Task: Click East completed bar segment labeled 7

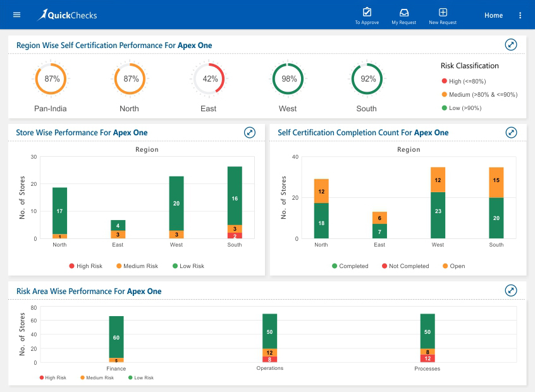Action: [x=380, y=231]
